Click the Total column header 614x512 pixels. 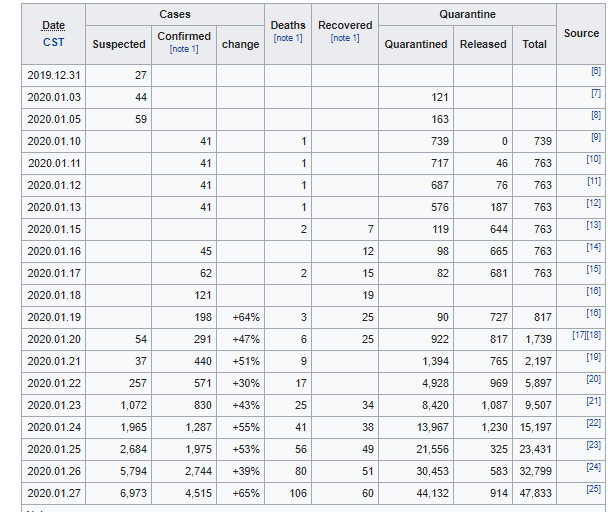(x=535, y=45)
